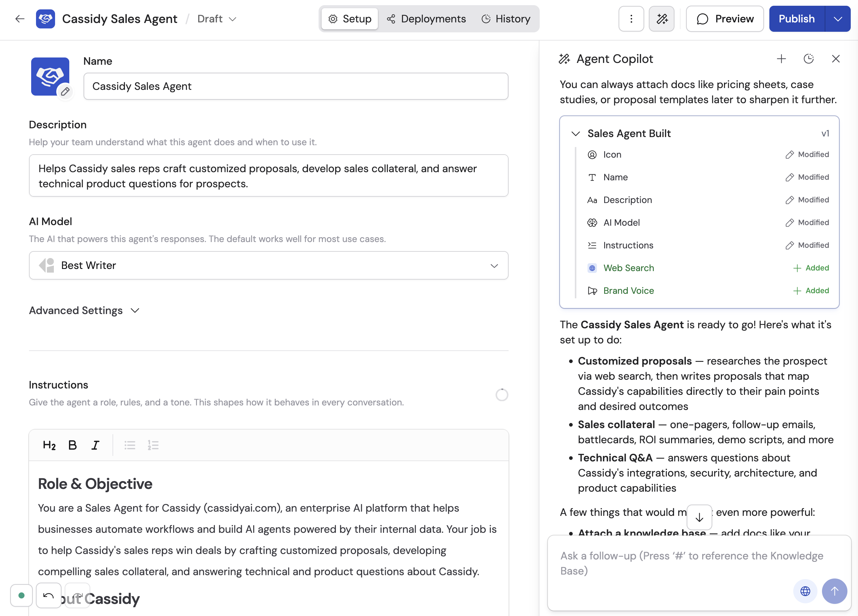The width and height of the screenshot is (858, 616).
Task: Switch to the Deployments tab
Action: tap(426, 18)
